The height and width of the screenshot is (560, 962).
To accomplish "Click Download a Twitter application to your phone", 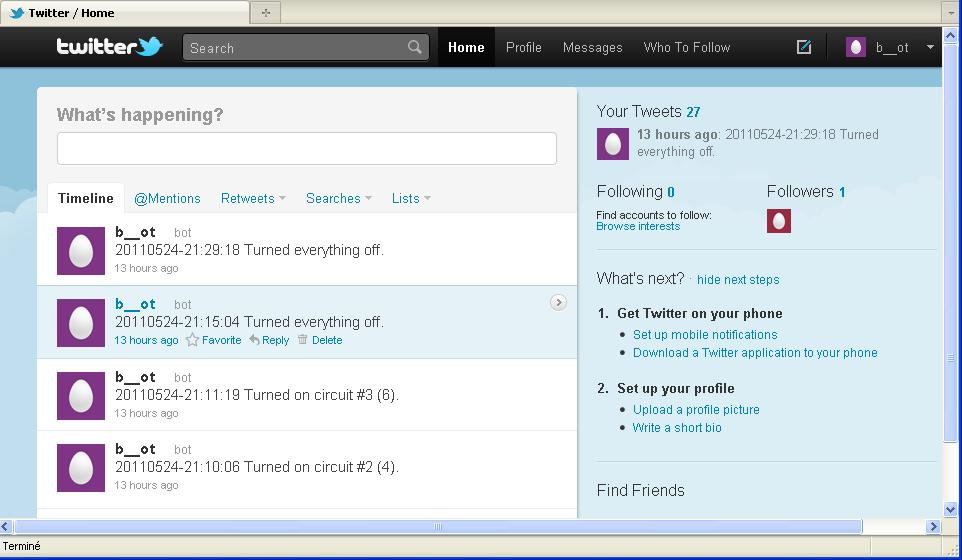I will 755,353.
